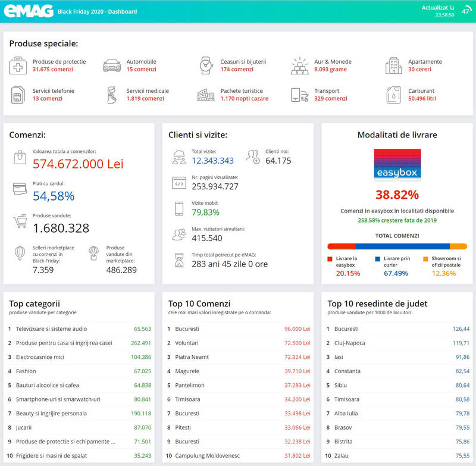Select the Fashion category row
The image size is (476, 466).
point(79,371)
